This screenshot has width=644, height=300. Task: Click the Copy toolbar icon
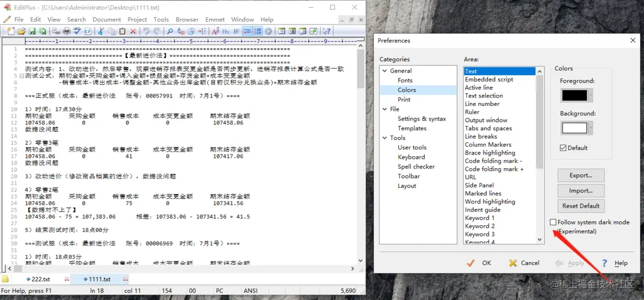click(113, 31)
